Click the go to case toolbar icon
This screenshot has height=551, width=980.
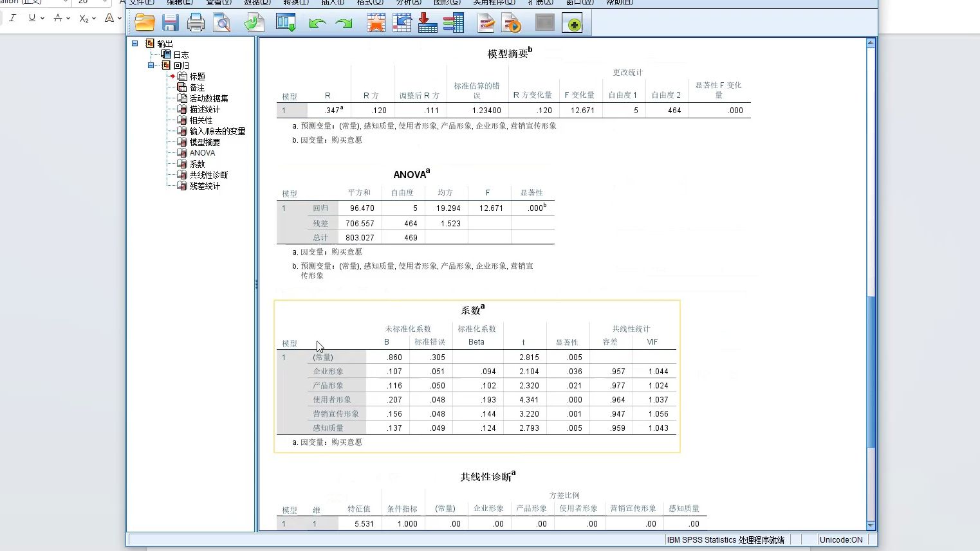pos(402,23)
